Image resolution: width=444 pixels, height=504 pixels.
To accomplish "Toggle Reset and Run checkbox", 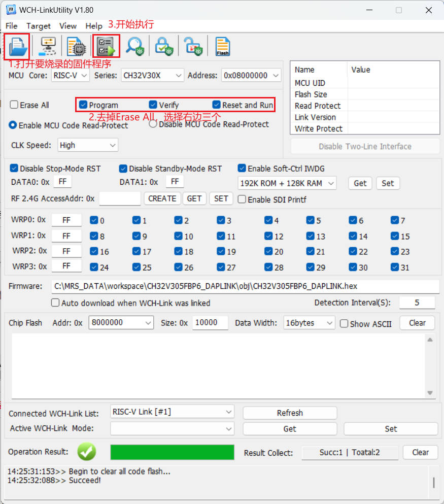I will tap(216, 105).
